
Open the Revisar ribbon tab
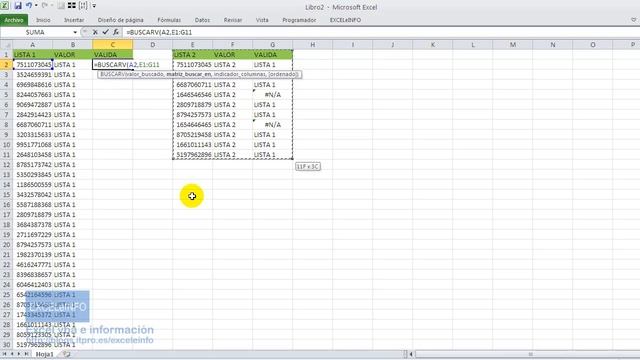233,20
